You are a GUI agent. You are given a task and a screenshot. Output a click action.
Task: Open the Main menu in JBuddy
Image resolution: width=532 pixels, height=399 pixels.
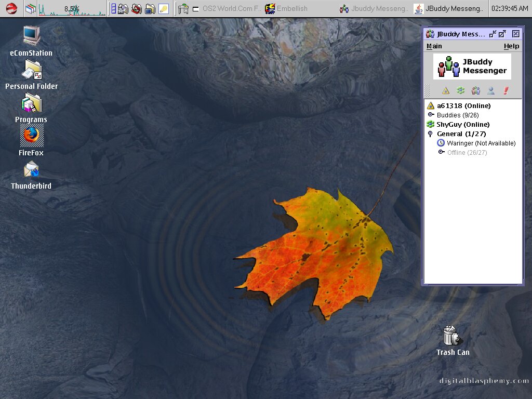(x=434, y=46)
